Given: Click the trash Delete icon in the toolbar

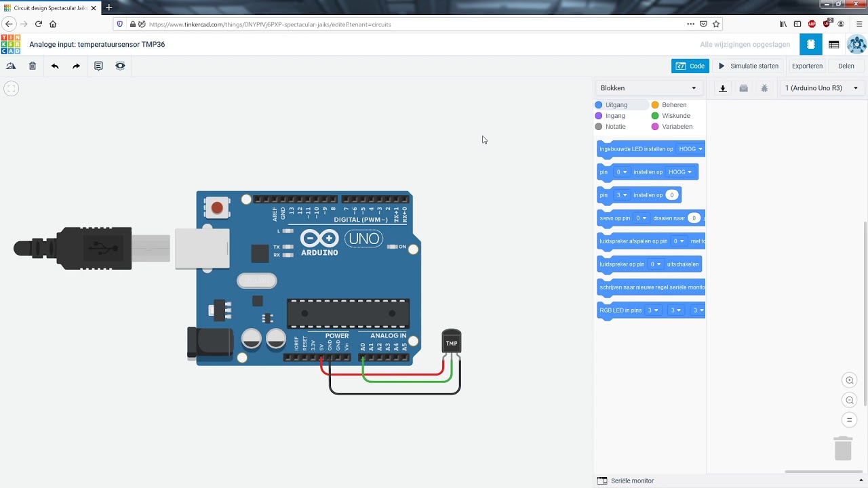Looking at the screenshot, I should coord(33,66).
